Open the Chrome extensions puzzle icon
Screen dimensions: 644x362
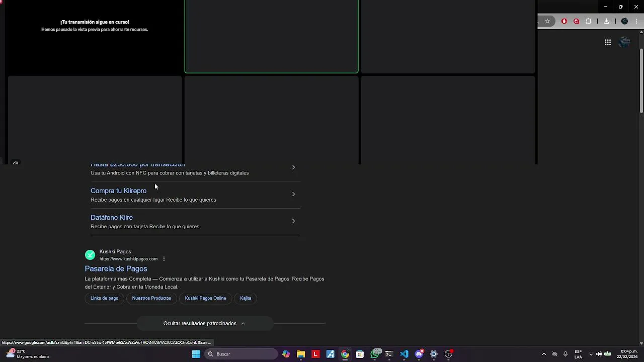point(589,21)
